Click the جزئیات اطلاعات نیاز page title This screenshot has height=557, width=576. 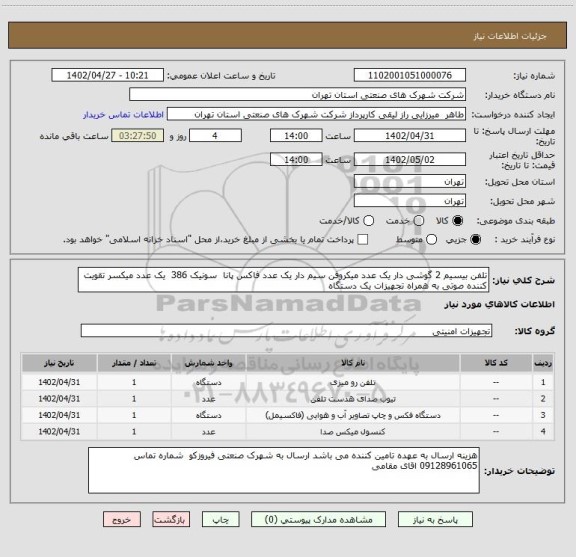pyautogui.click(x=510, y=36)
